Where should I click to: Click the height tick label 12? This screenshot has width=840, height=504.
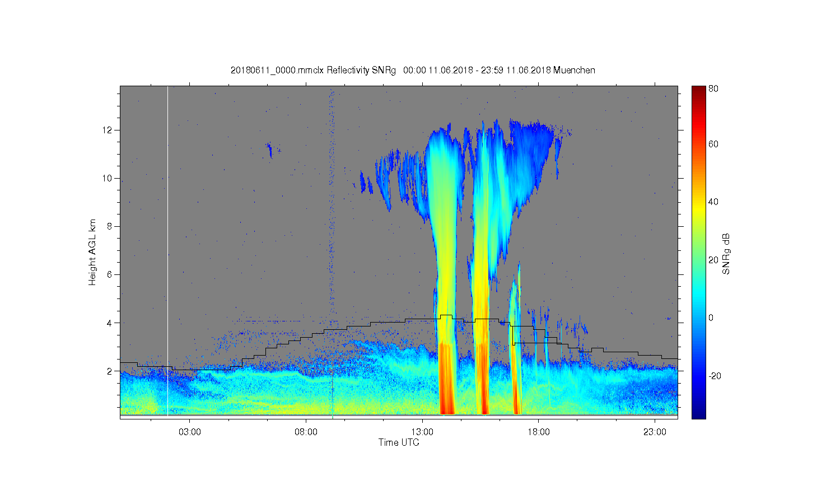pyautogui.click(x=109, y=130)
